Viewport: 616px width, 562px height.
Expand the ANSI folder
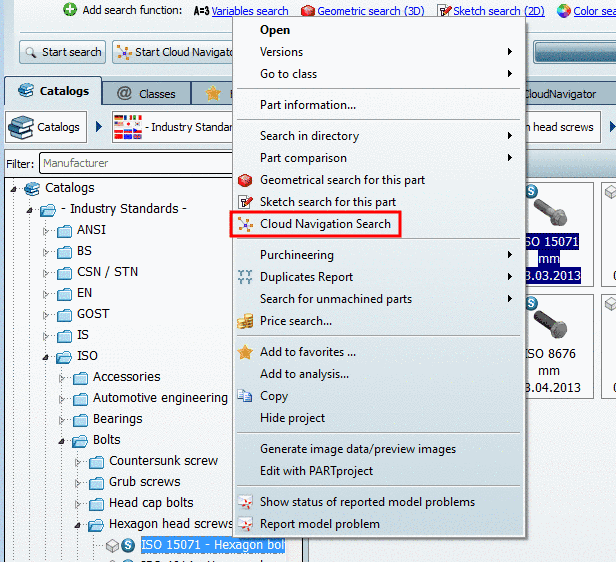[46, 231]
